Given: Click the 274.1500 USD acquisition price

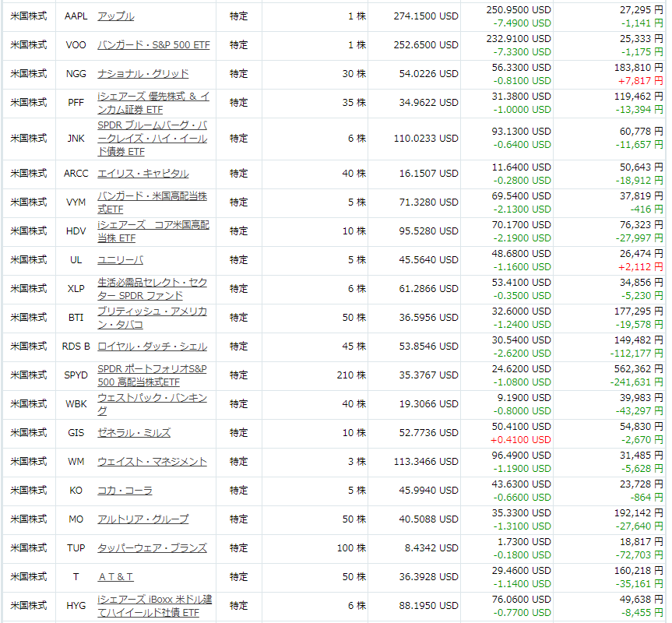Looking at the screenshot, I should click(426, 16).
